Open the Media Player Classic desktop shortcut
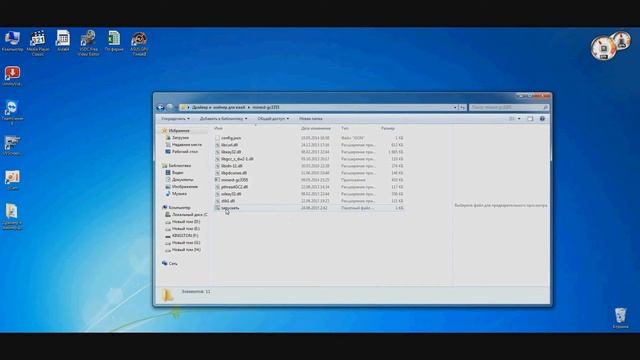 click(x=38, y=43)
